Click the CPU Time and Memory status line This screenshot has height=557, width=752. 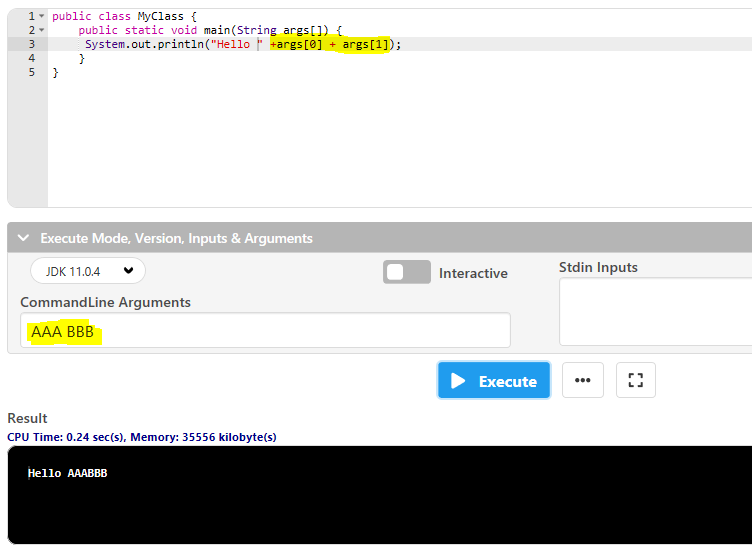[141, 437]
